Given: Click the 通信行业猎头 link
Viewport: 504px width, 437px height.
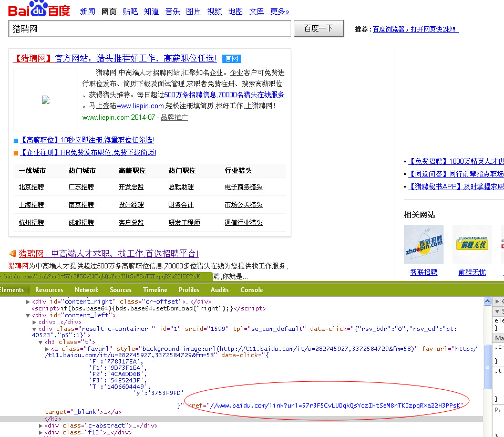Looking at the screenshot, I should click(244, 223).
